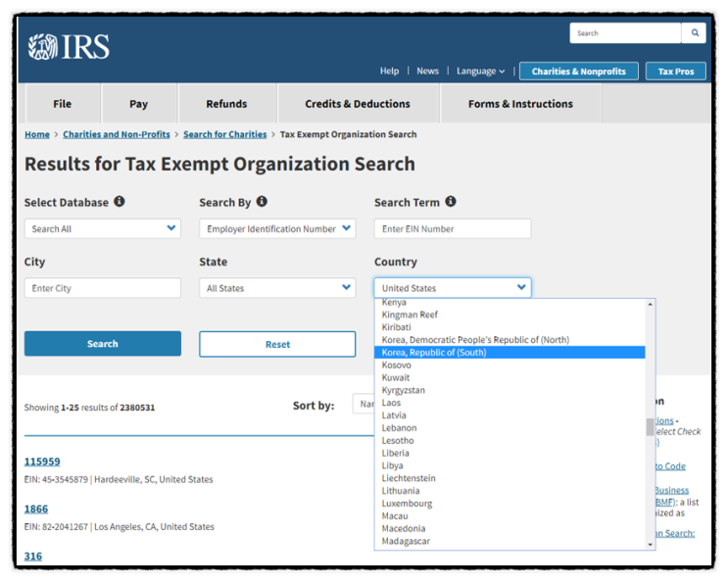Select Kingman Reef in country list
This screenshot has width=728, height=582.
click(510, 315)
